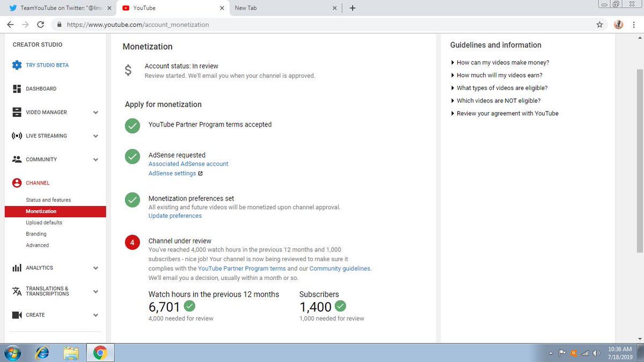Screen dimensions: 644x362
Task: Open Branding submenu item
Action: click(x=36, y=234)
